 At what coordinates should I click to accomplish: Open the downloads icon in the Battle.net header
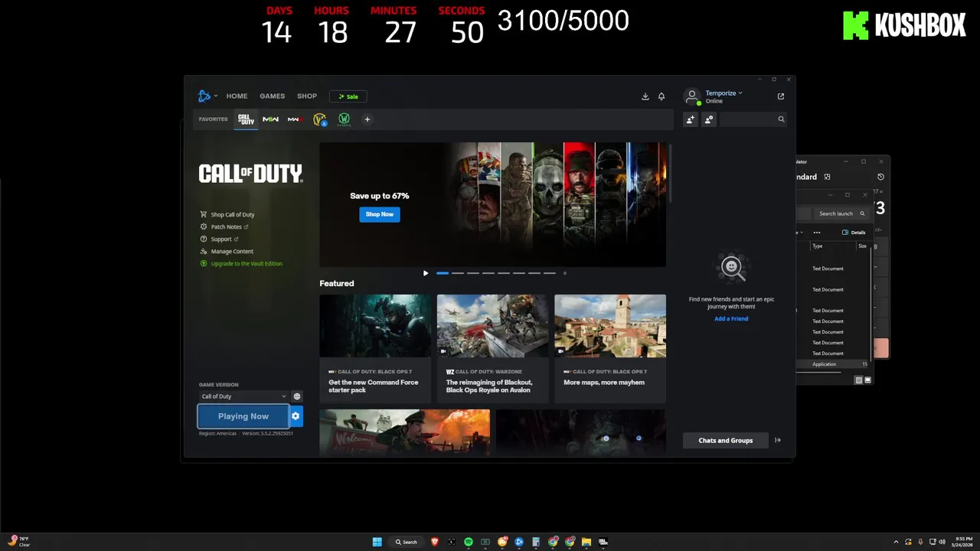click(x=645, y=96)
